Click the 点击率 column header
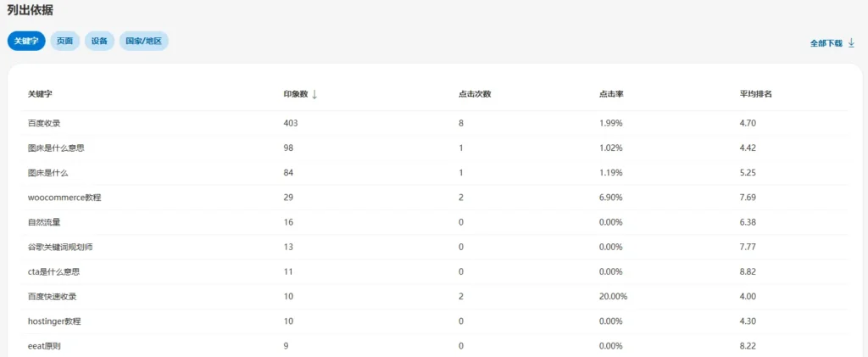 point(612,94)
